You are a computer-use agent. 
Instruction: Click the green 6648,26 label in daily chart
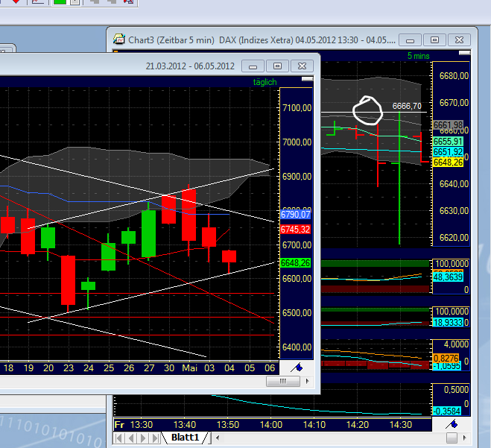pyautogui.click(x=296, y=263)
